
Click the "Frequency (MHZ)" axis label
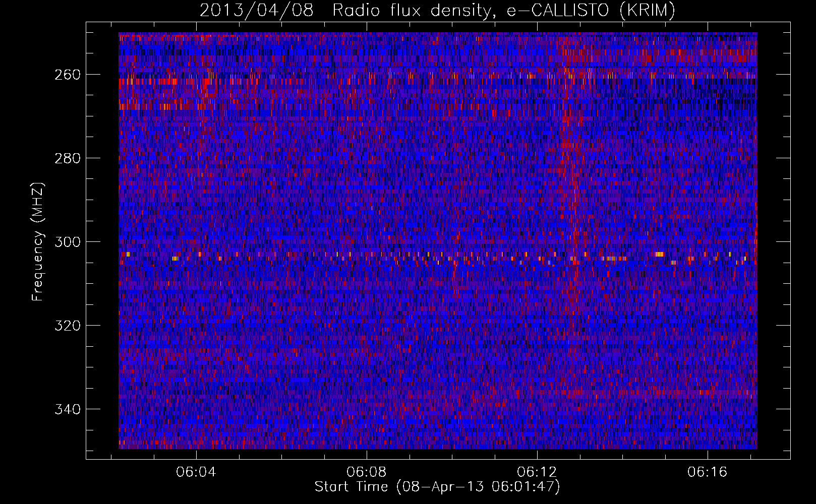coord(38,241)
